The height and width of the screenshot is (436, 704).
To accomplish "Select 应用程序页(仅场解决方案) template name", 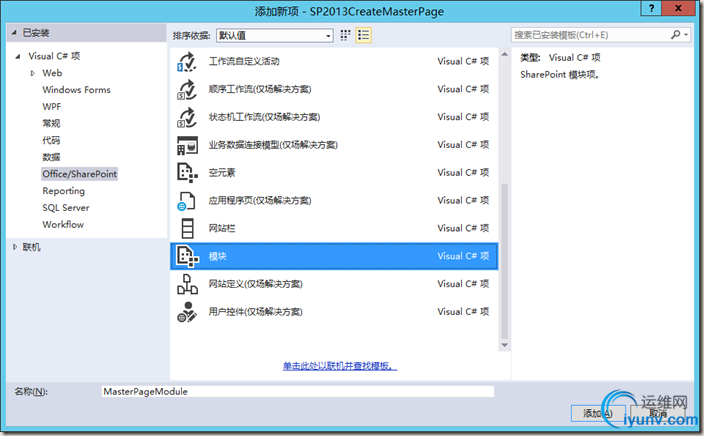I will point(260,201).
